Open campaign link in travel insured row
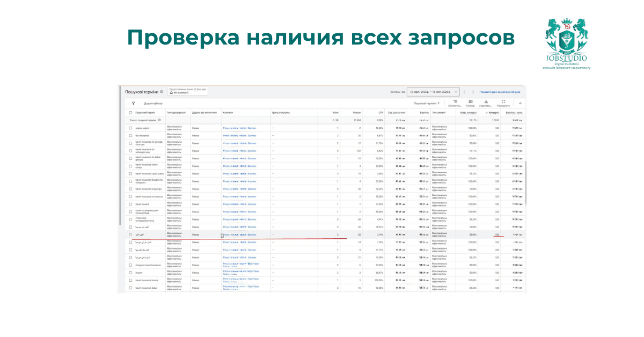644x337 pixels. [x=239, y=204]
